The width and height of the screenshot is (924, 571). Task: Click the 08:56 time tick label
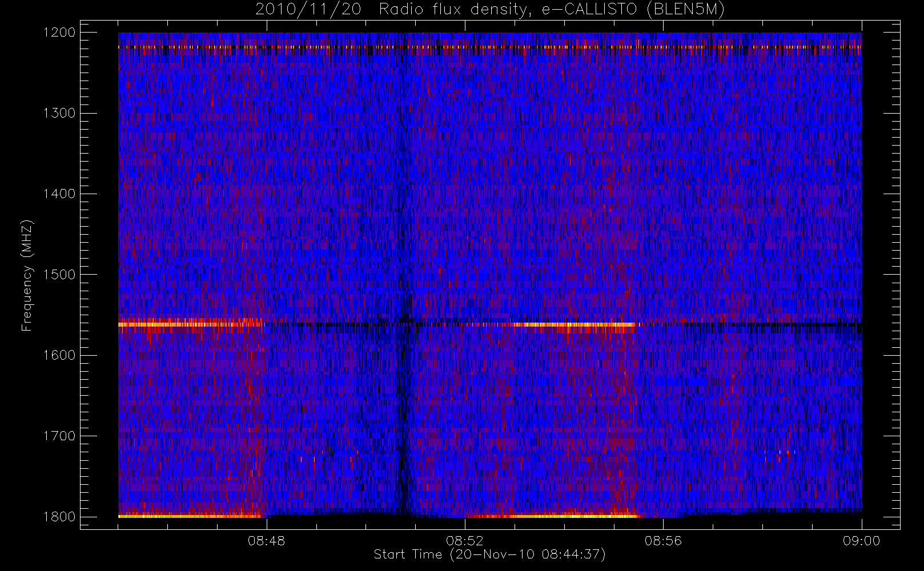coord(663,541)
